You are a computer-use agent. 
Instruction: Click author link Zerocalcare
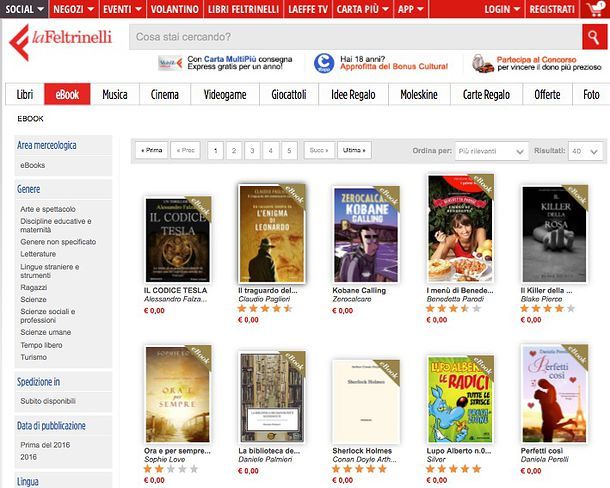point(352,299)
